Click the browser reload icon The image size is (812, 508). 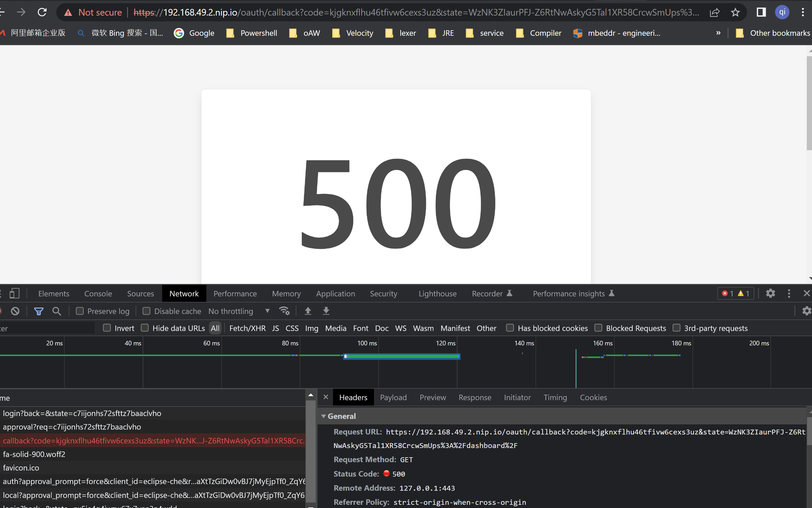pyautogui.click(x=42, y=12)
